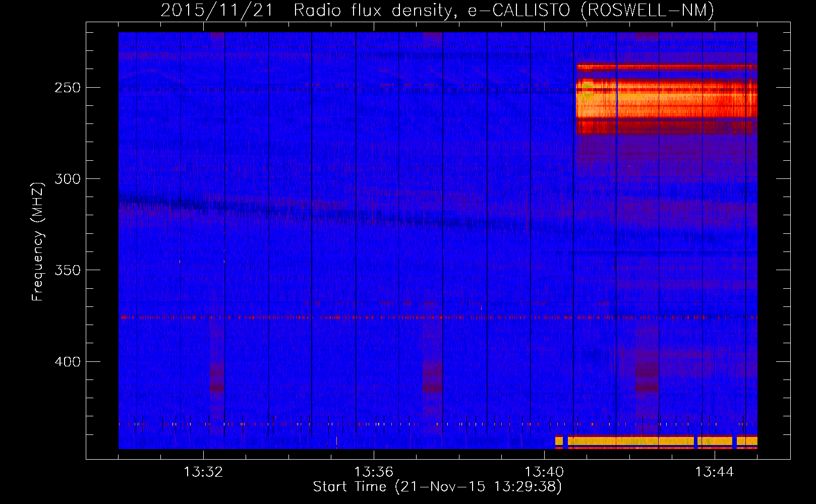Click the 350 frequency axis label
The height and width of the screenshot is (504, 816).
pyautogui.click(x=67, y=271)
